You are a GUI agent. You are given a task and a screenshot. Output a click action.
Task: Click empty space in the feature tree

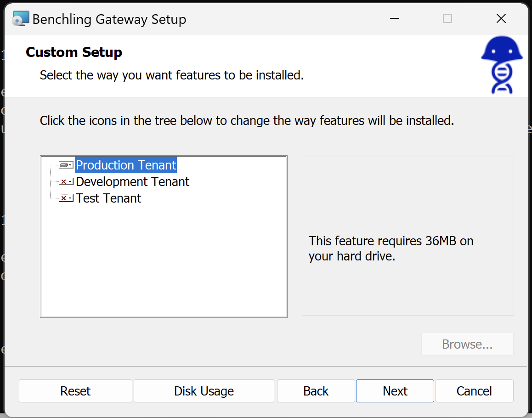coord(164,266)
